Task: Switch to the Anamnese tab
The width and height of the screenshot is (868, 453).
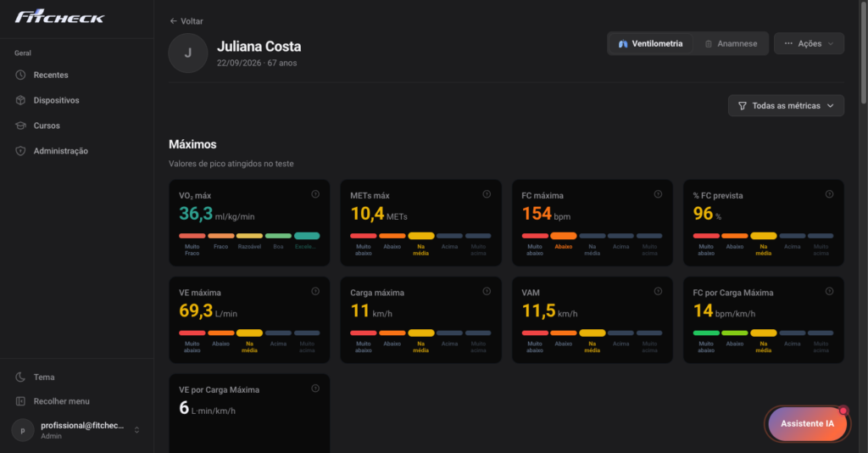Action: coord(731,44)
